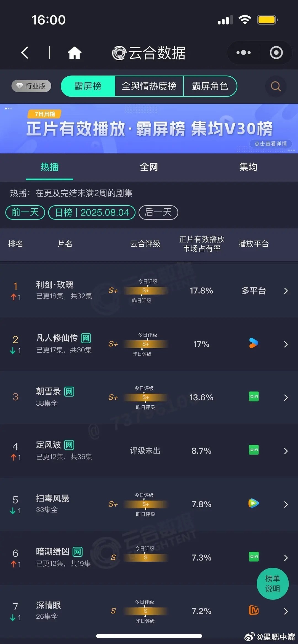298x644 pixels.
Task: Expand details chevron for 利剑·玫瑰
Action: click(286, 291)
